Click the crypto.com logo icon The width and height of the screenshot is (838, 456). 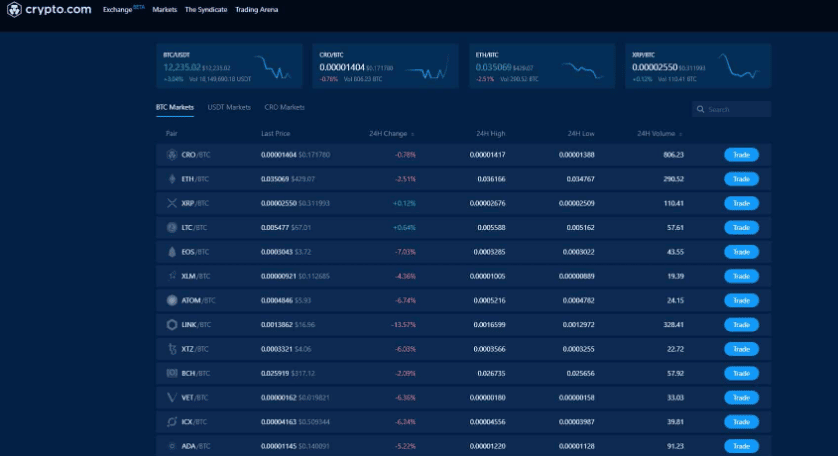[14, 10]
